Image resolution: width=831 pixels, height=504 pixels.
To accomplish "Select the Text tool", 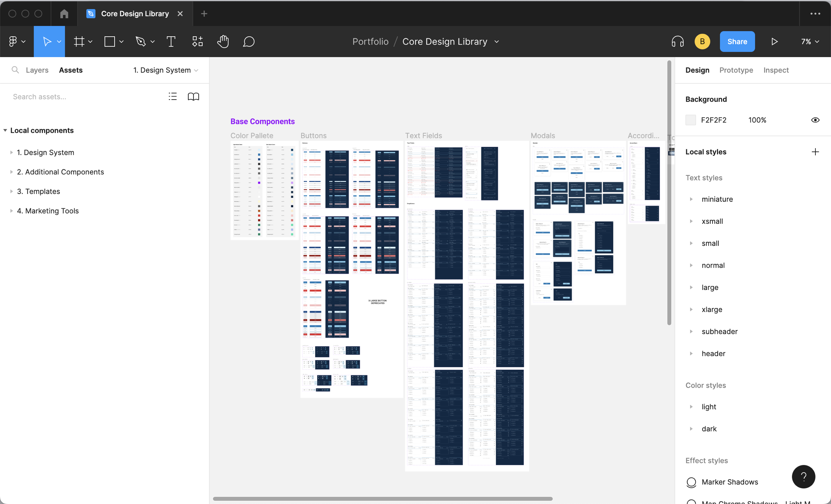I will [171, 42].
